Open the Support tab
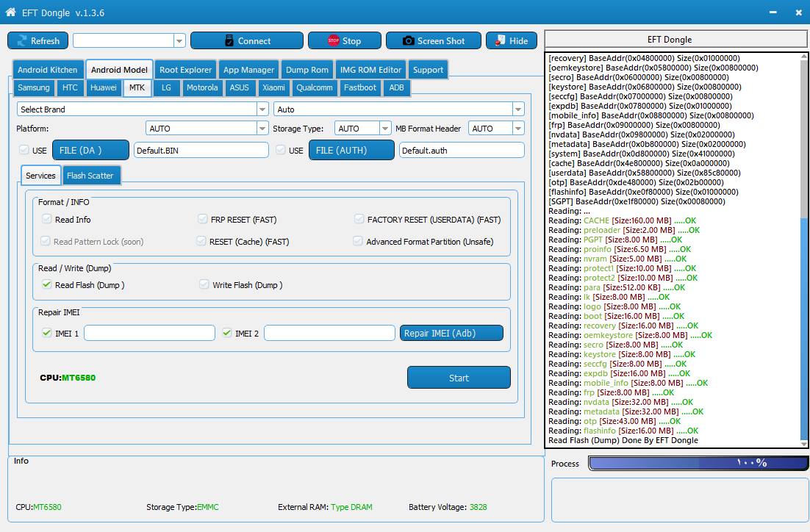 click(x=429, y=70)
